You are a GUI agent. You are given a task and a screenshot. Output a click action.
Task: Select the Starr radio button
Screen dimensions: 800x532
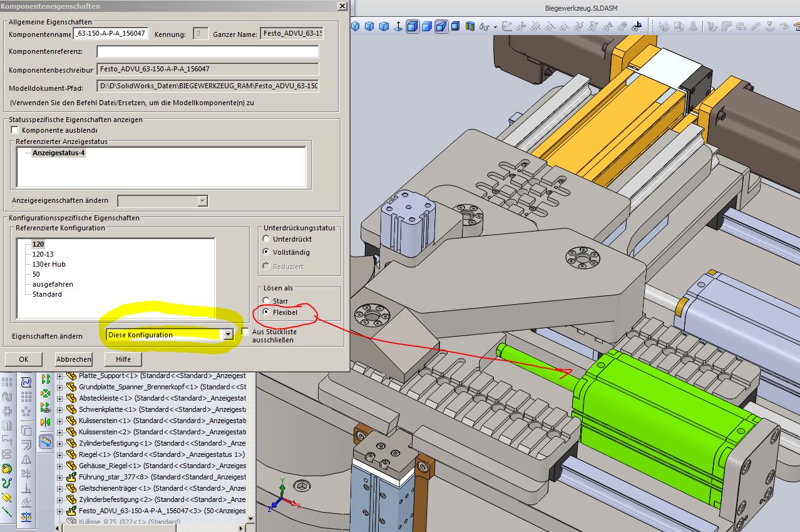point(267,301)
